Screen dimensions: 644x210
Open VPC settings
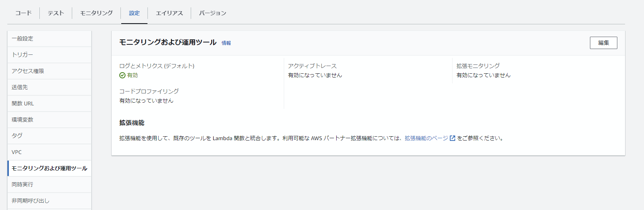(49, 152)
